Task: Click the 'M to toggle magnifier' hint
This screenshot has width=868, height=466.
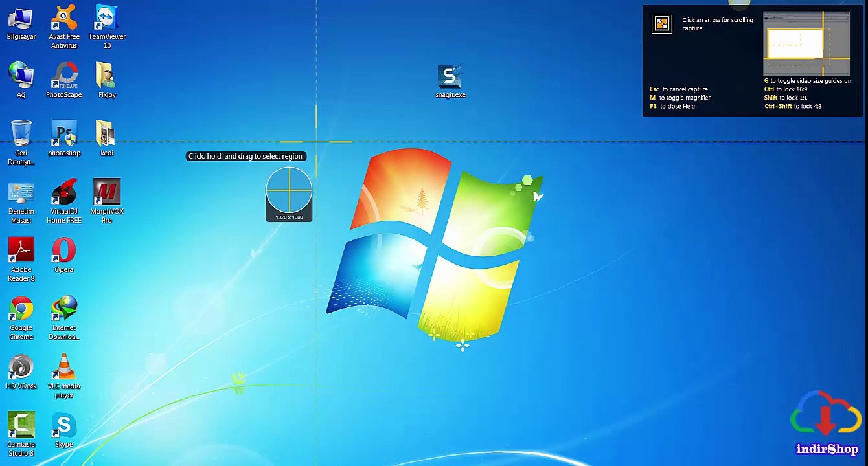Action: (x=680, y=98)
